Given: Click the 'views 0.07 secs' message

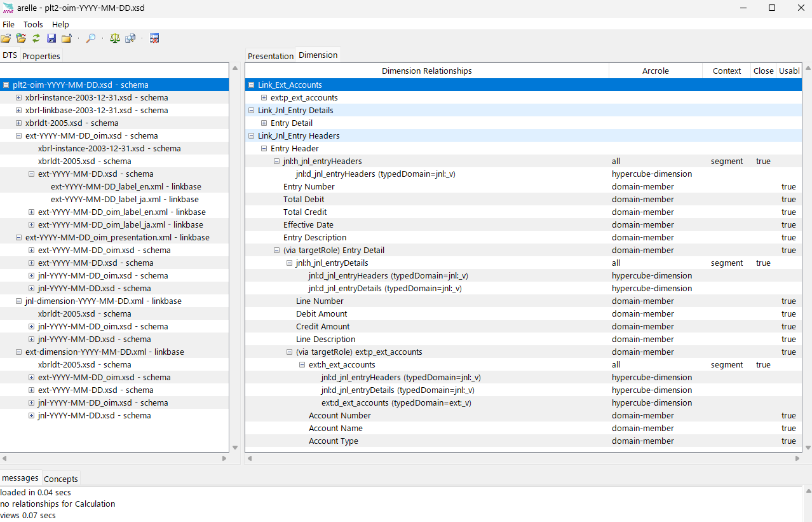Looking at the screenshot, I should [x=28, y=515].
